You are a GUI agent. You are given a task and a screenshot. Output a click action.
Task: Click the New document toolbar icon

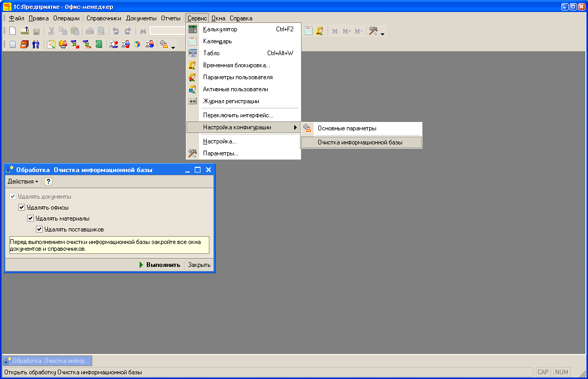12,31
